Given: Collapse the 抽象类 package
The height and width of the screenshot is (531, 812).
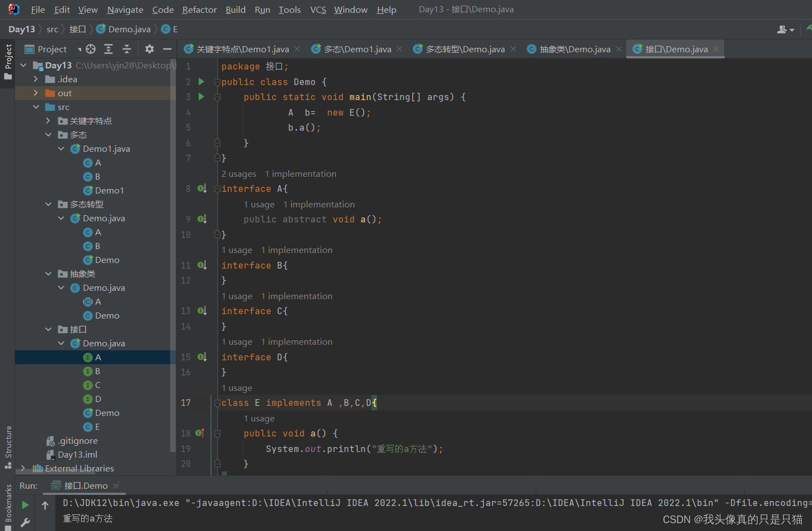Looking at the screenshot, I should [x=48, y=274].
